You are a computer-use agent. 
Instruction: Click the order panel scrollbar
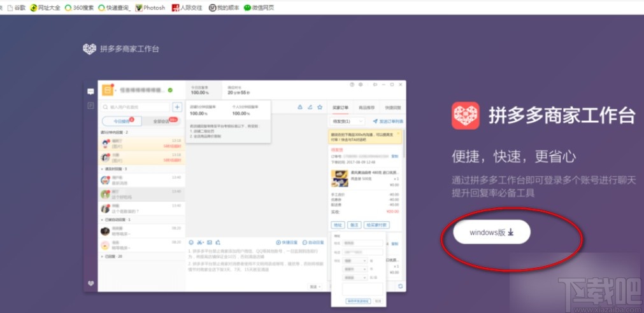(x=404, y=144)
